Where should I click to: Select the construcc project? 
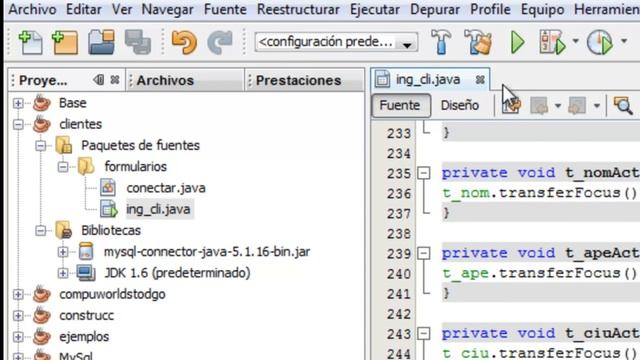87,315
